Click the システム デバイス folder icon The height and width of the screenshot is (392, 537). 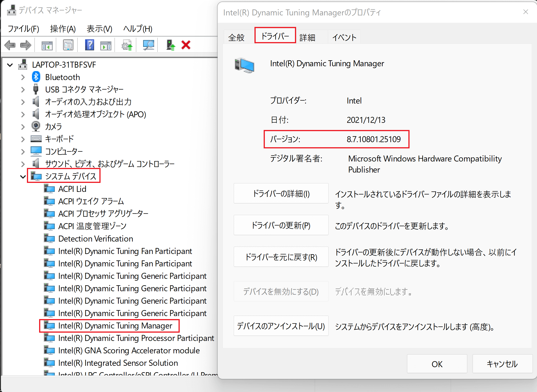(x=36, y=176)
